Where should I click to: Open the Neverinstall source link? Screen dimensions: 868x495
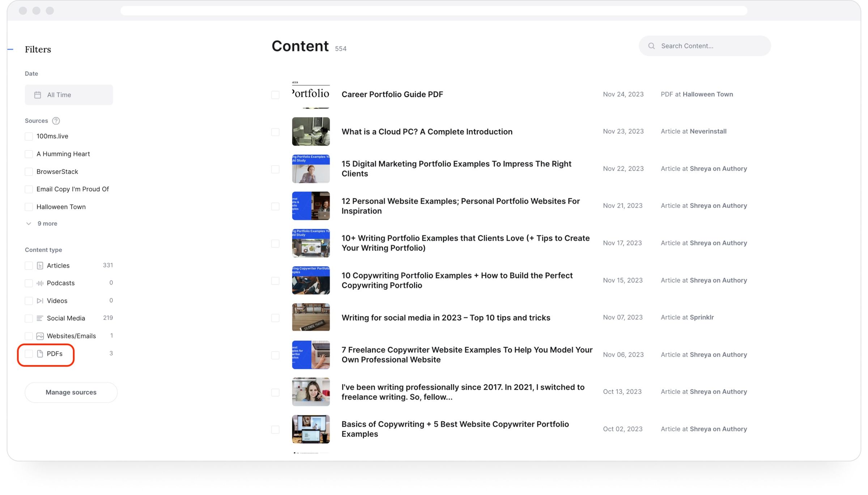[708, 132]
